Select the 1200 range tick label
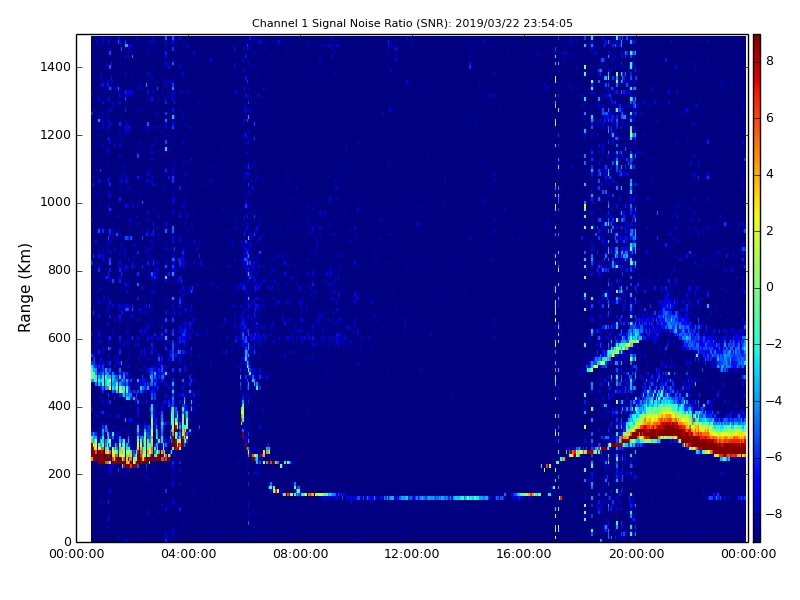This screenshot has height=600, width=800. pyautogui.click(x=56, y=135)
